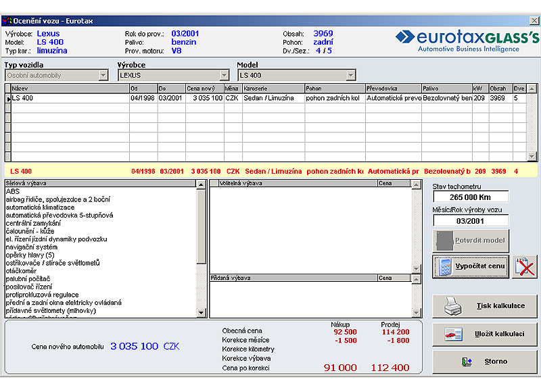
Task: Select the LS 400 row marker arrow
Action: pos(8,99)
